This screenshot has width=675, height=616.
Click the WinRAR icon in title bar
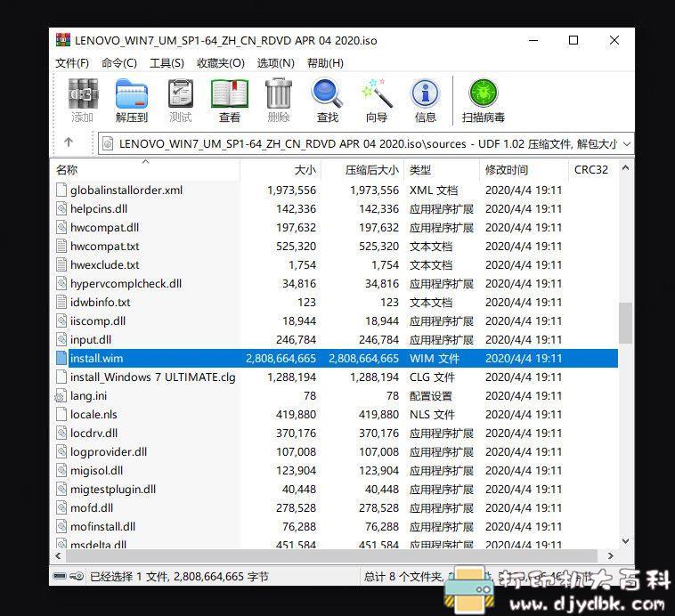point(63,40)
